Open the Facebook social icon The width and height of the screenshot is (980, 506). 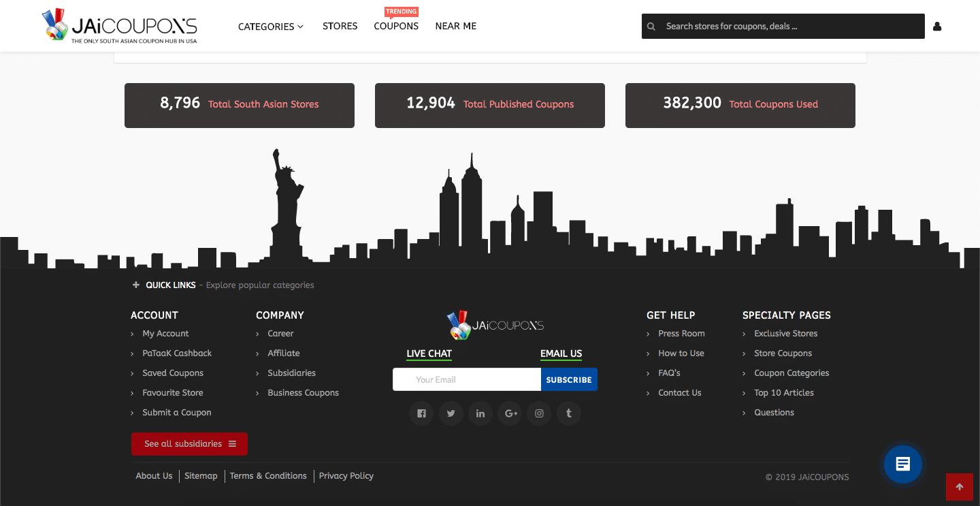(x=421, y=413)
